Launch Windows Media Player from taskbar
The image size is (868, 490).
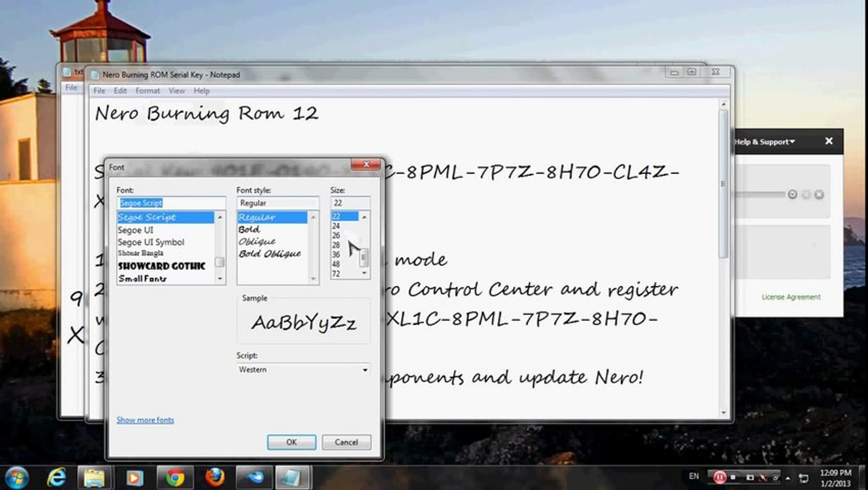pyautogui.click(x=134, y=478)
